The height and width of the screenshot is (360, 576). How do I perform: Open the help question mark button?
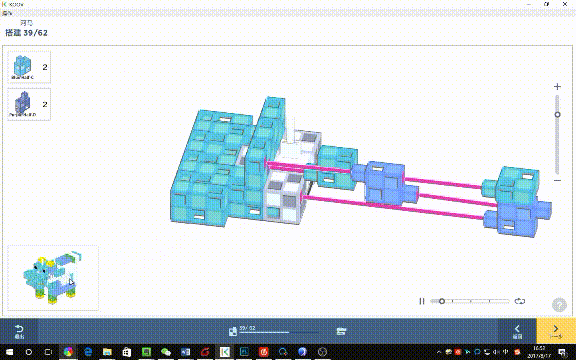[x=559, y=305]
